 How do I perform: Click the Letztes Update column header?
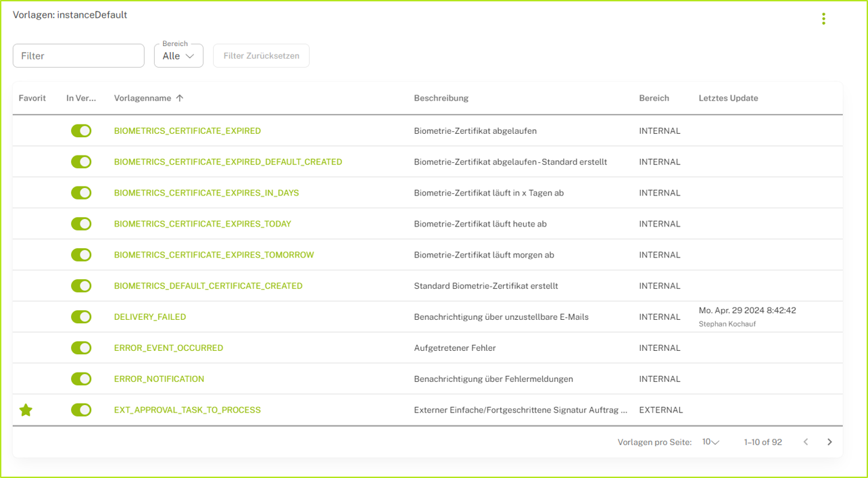[x=728, y=97]
